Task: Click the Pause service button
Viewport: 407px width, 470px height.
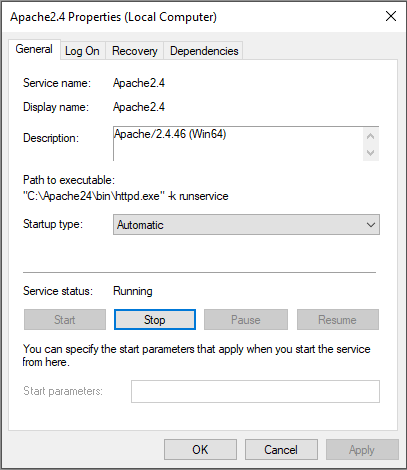Action: [x=246, y=320]
